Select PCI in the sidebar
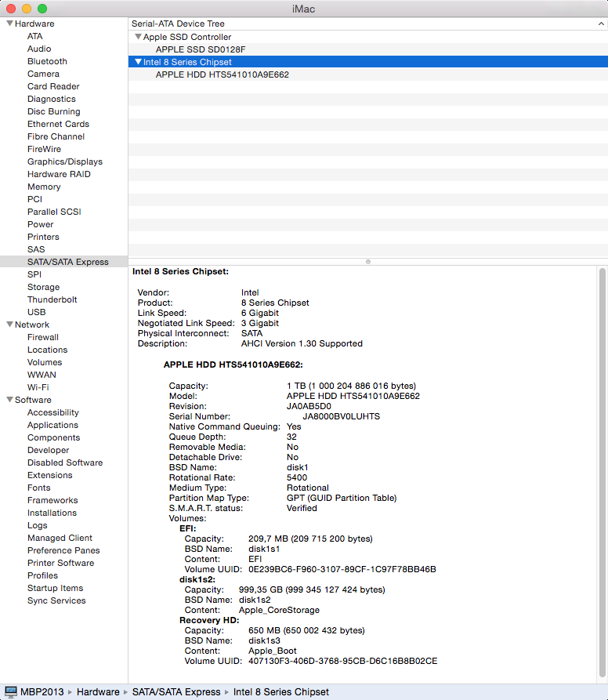 (34, 199)
